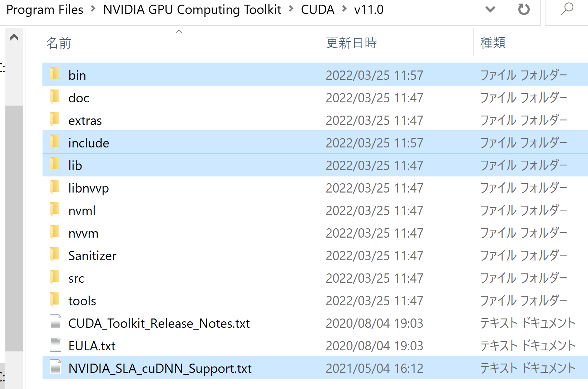Click the nvvm folder icon
The width and height of the screenshot is (588, 389).
click(x=55, y=232)
